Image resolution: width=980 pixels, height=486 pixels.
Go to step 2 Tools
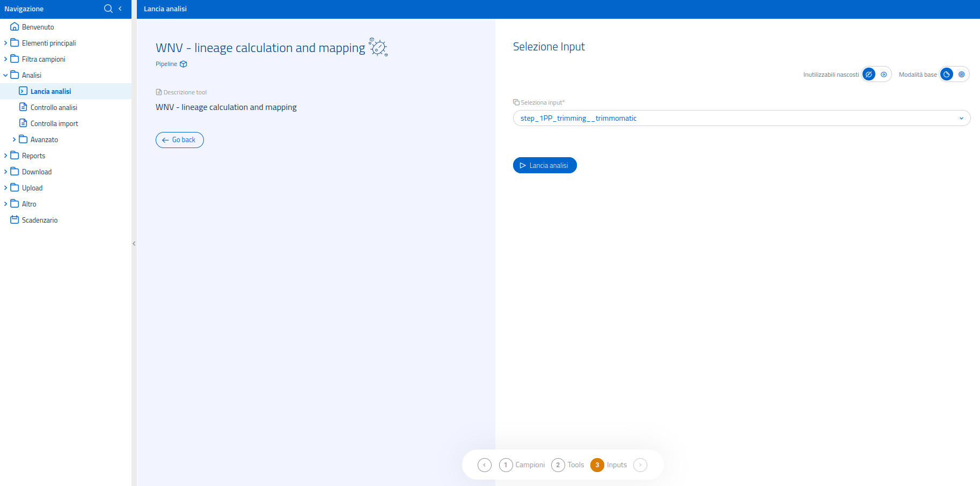[558, 465]
